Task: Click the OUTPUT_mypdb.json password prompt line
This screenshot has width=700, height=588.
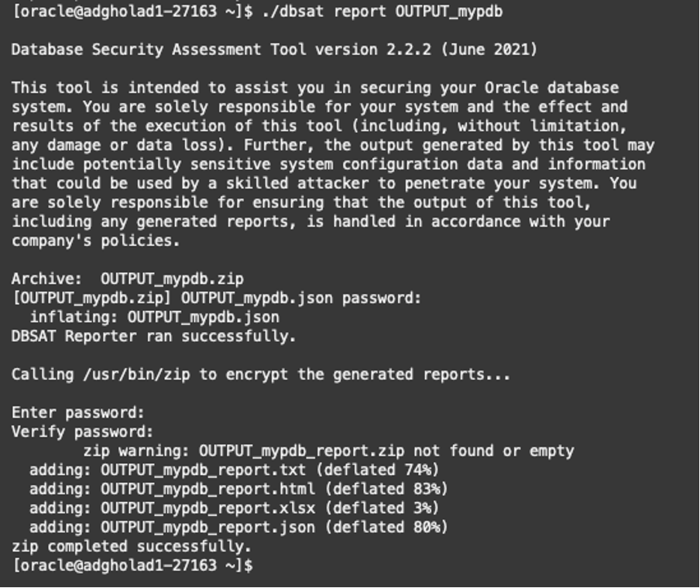Action: click(x=216, y=299)
